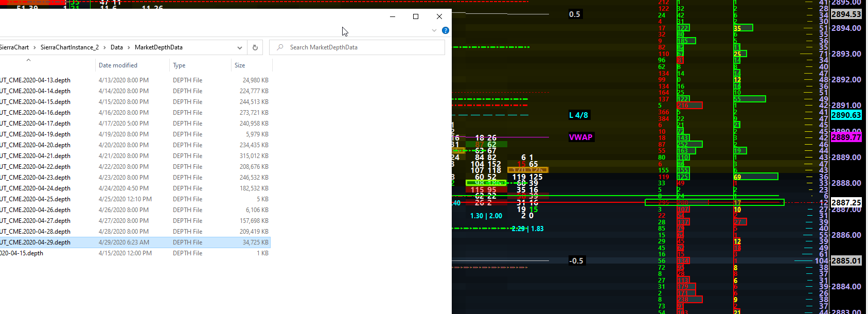Select file CME.2020-04-24.depth
The image size is (868, 314).
tap(36, 188)
